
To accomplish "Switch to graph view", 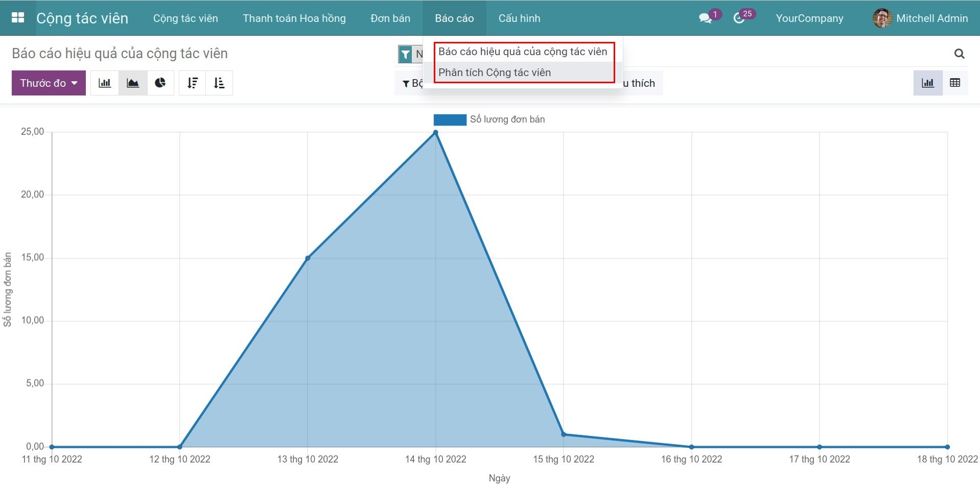I will pyautogui.click(x=927, y=83).
